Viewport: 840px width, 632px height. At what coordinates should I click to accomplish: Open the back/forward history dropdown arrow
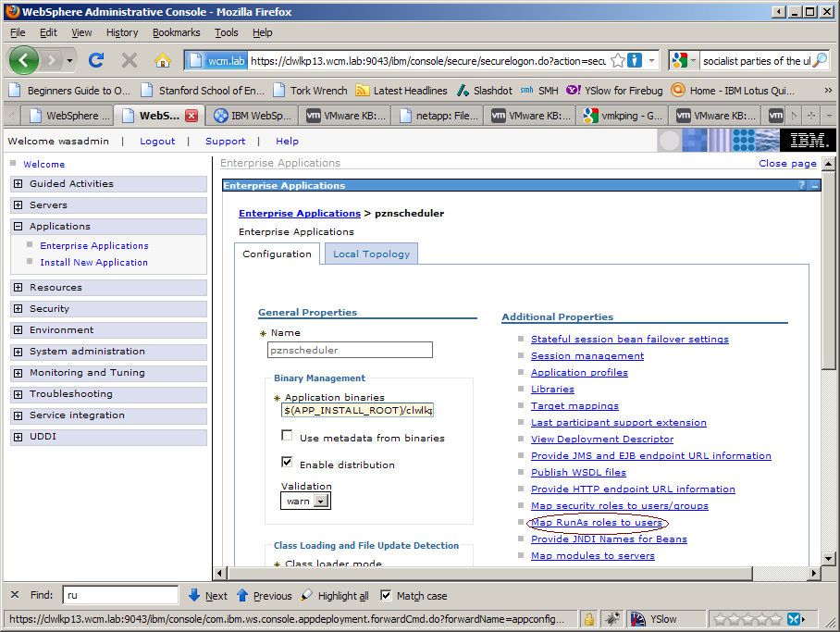69,60
